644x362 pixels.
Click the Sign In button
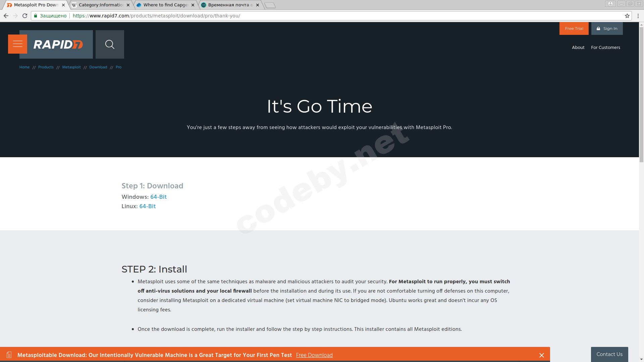pos(607,28)
